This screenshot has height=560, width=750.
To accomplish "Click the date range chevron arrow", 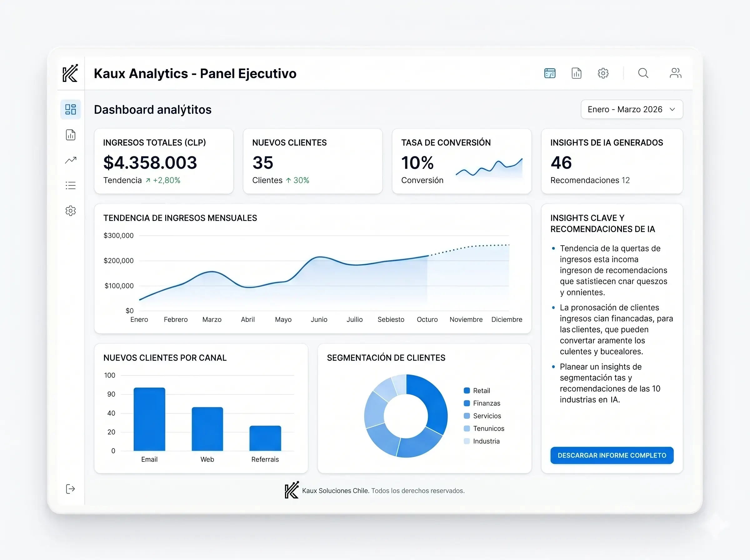I will pyautogui.click(x=672, y=109).
